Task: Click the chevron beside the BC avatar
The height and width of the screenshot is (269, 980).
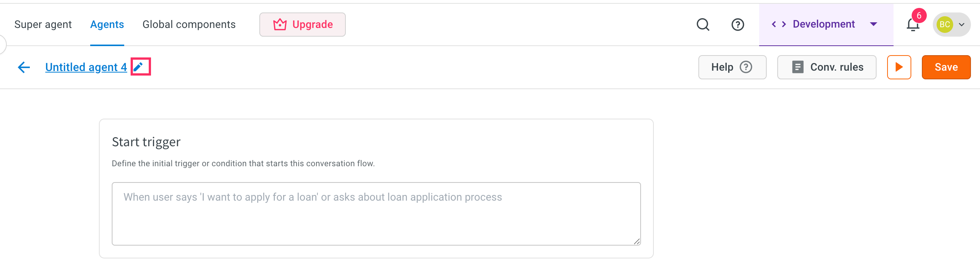Action: point(962,25)
